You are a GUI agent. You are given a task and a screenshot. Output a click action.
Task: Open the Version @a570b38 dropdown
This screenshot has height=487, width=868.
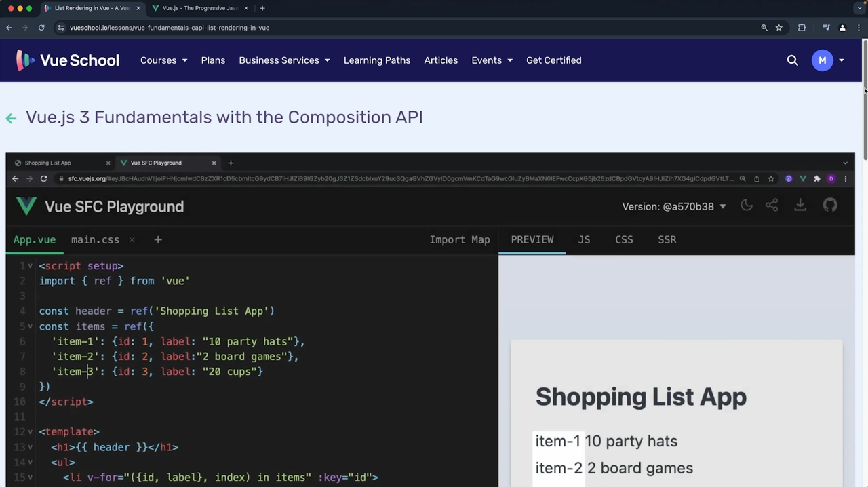point(674,206)
